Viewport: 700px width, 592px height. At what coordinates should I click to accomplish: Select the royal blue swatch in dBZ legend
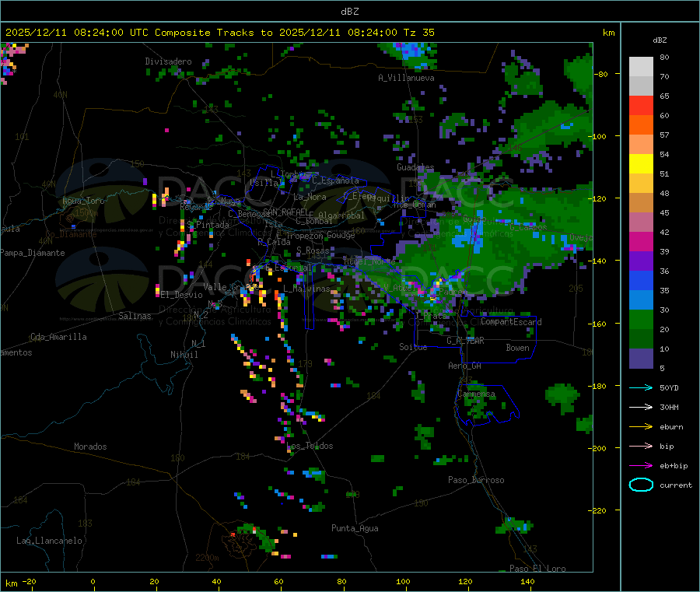[x=641, y=280]
